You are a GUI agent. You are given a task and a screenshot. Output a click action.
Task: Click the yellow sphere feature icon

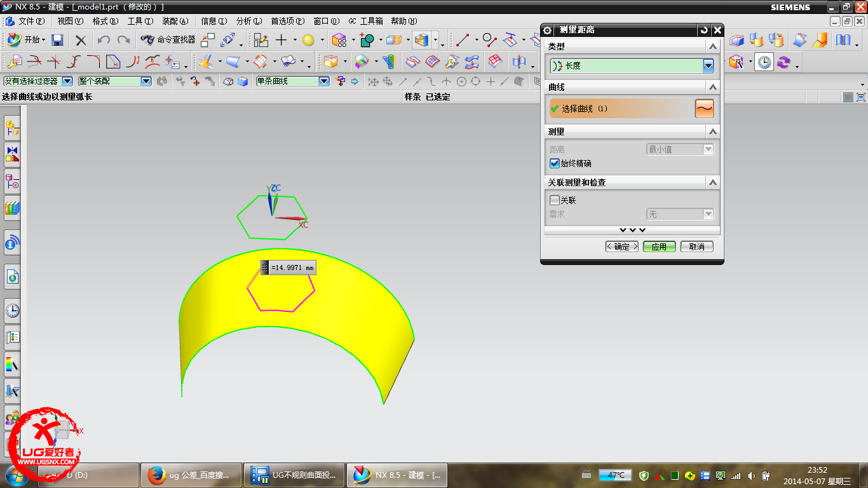[308, 40]
